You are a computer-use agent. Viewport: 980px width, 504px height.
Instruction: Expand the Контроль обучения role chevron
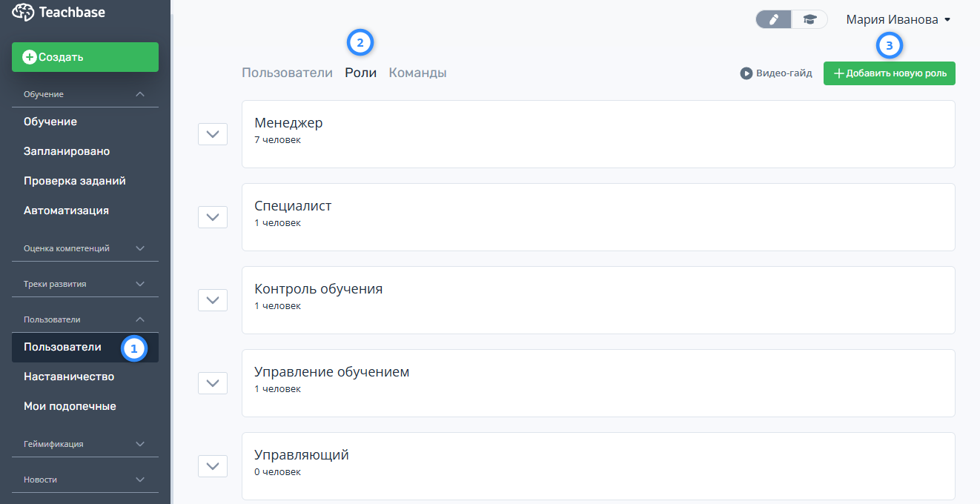[x=213, y=300]
